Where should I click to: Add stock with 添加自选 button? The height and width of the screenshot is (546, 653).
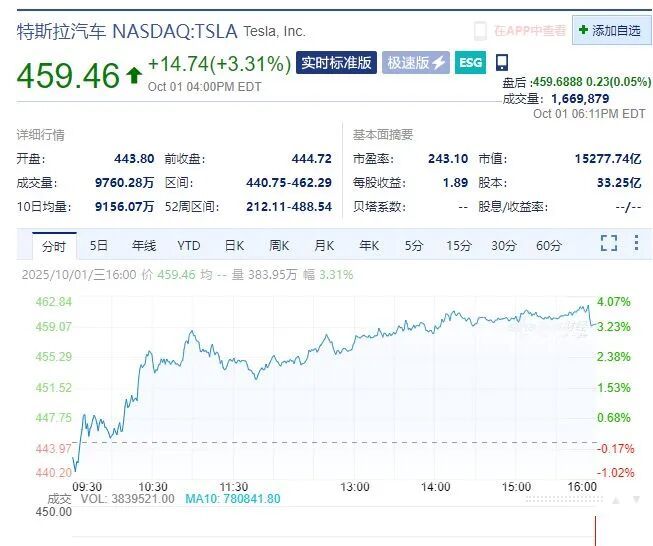(x=610, y=30)
